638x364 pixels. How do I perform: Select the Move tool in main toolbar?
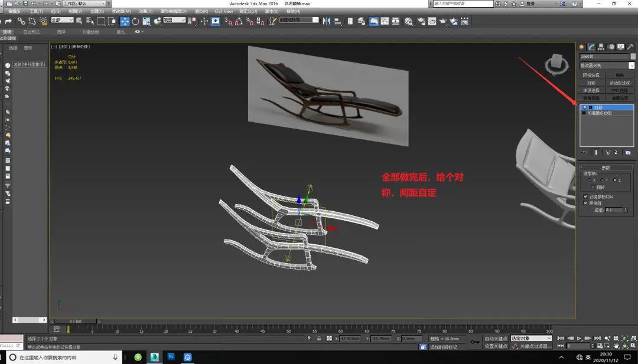(125, 21)
